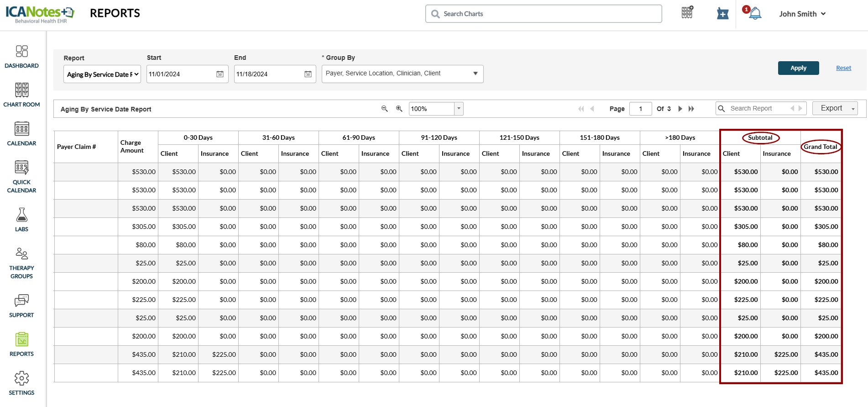
Task: Open the Start date calendar picker
Action: (x=220, y=74)
